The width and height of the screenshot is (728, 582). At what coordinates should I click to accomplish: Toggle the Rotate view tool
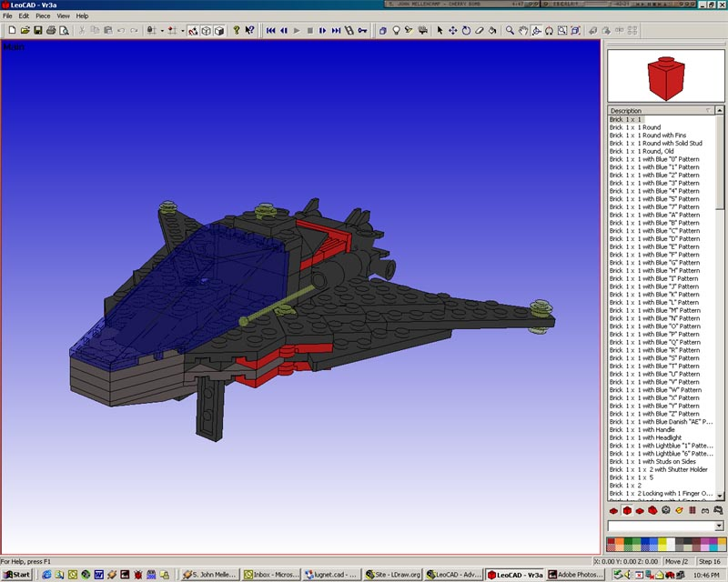click(536, 30)
